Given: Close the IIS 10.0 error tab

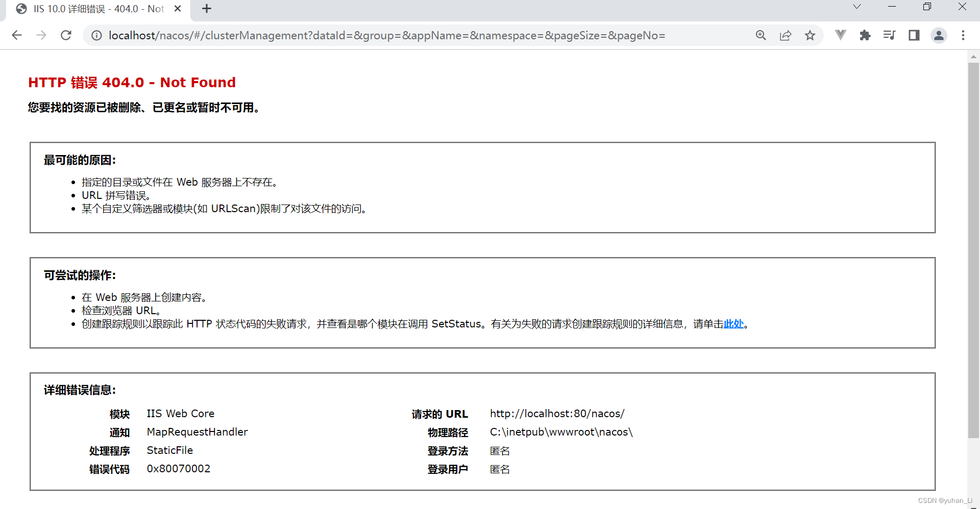Looking at the screenshot, I should 178,9.
